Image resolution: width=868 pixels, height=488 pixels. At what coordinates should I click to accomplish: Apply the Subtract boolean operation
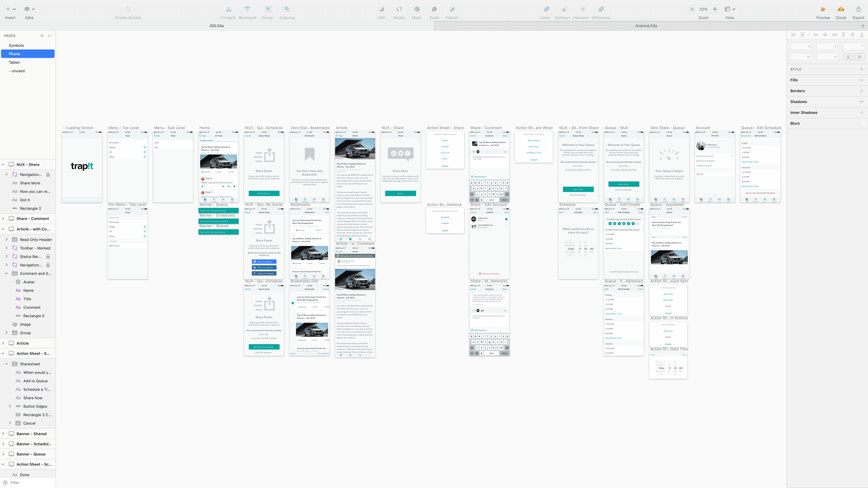pyautogui.click(x=565, y=9)
